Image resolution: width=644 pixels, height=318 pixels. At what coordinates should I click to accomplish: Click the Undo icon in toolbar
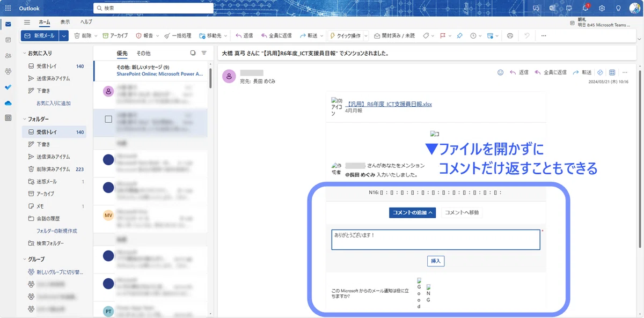[x=527, y=35]
